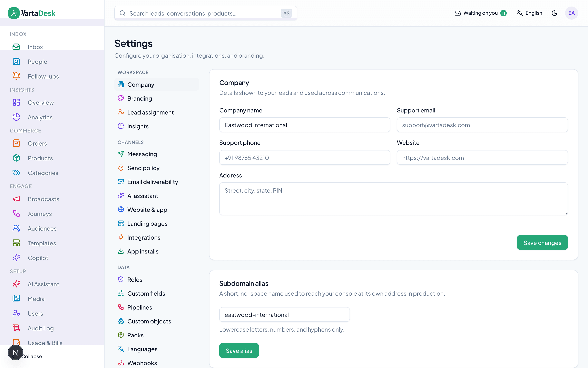
Task: Click the Company name field
Action: (304, 125)
